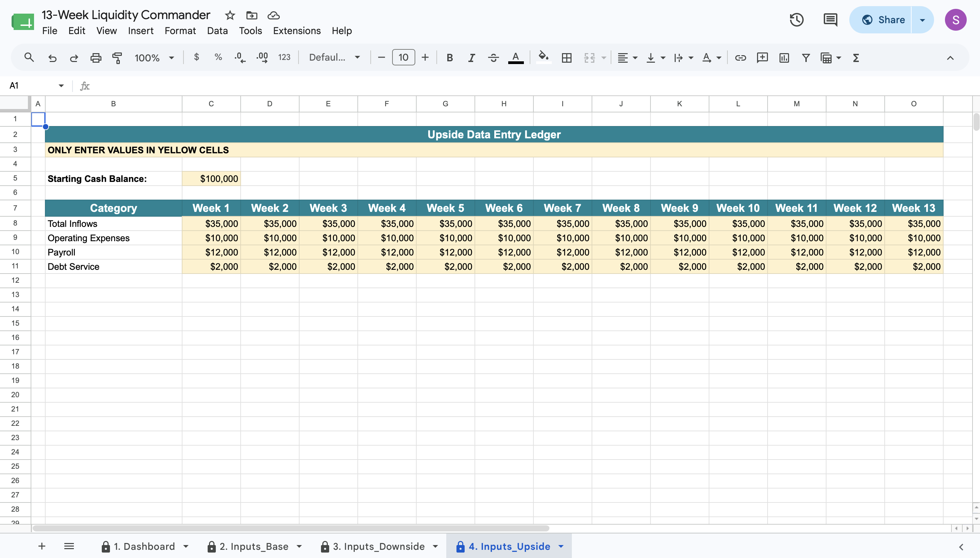This screenshot has width=980, height=558.
Task: Click the Add sheet plus icon
Action: (42, 546)
